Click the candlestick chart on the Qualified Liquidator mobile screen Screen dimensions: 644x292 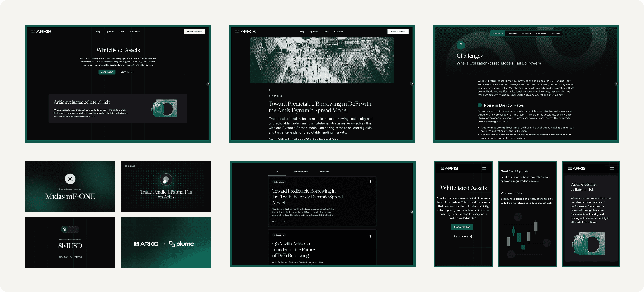pyautogui.click(x=527, y=236)
